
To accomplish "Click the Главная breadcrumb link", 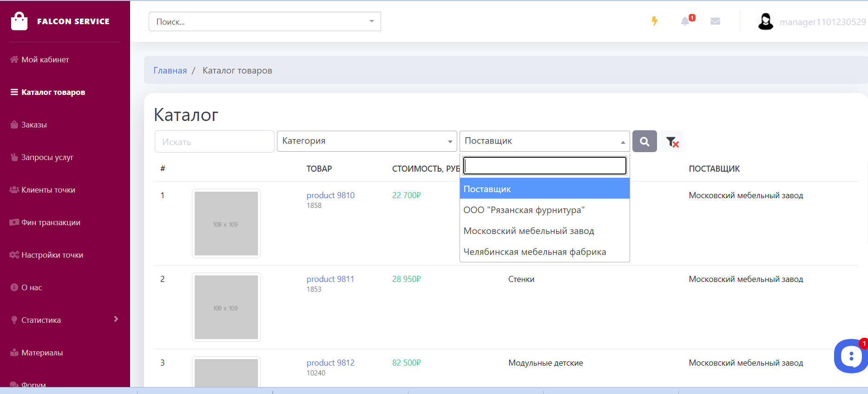I will point(170,71).
